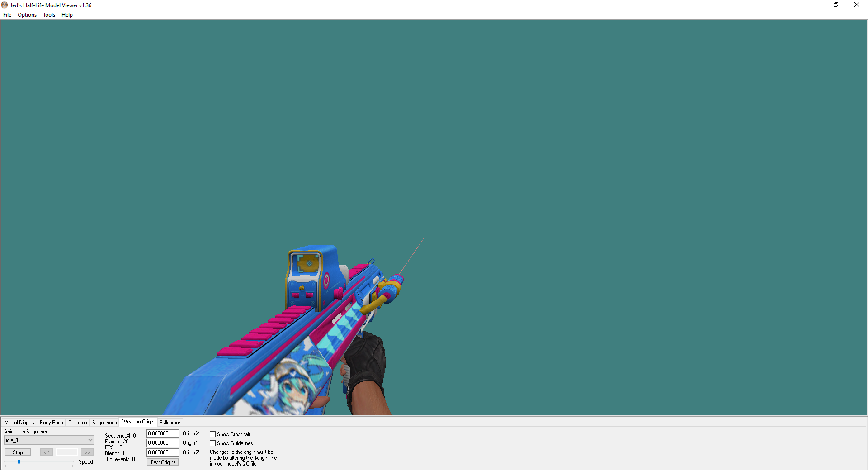Click the Origin X value field
Screen dimensions: 868x471
[163, 433]
